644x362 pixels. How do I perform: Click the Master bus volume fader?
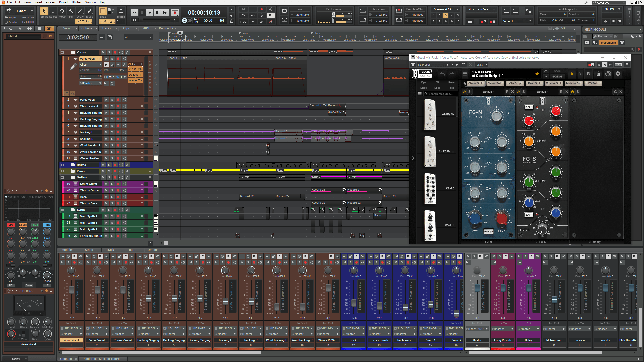[x=477, y=288]
